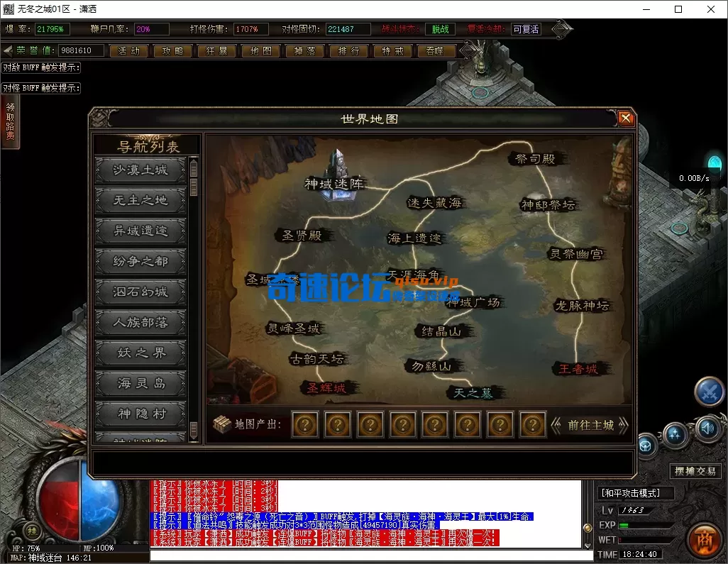Click the 挂 auto-play round icon

click(x=32, y=531)
